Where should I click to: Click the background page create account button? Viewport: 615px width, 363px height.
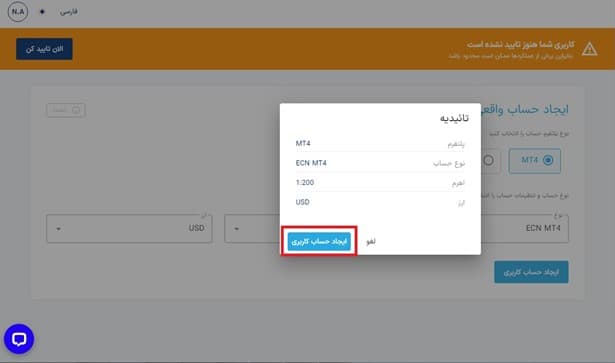point(531,272)
